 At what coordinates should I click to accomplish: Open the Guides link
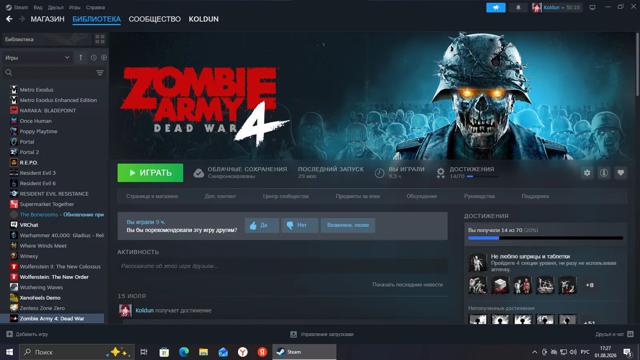pos(479,196)
